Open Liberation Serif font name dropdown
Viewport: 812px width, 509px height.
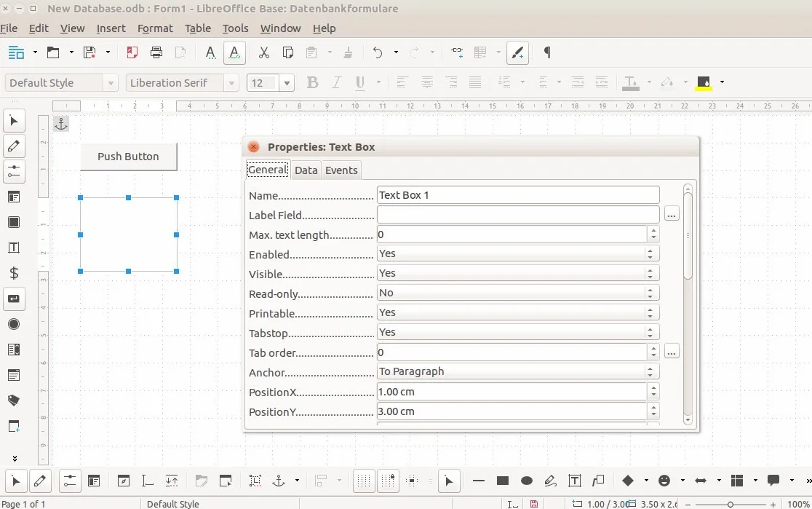tap(231, 83)
